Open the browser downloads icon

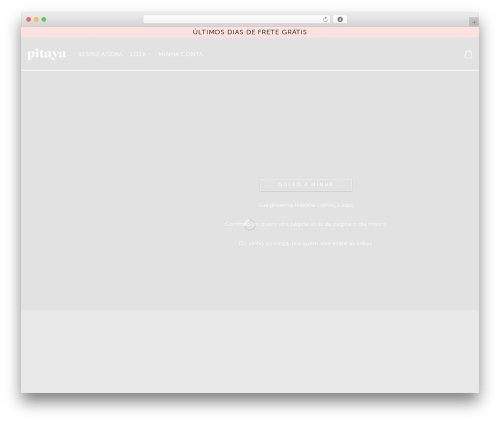(x=340, y=20)
